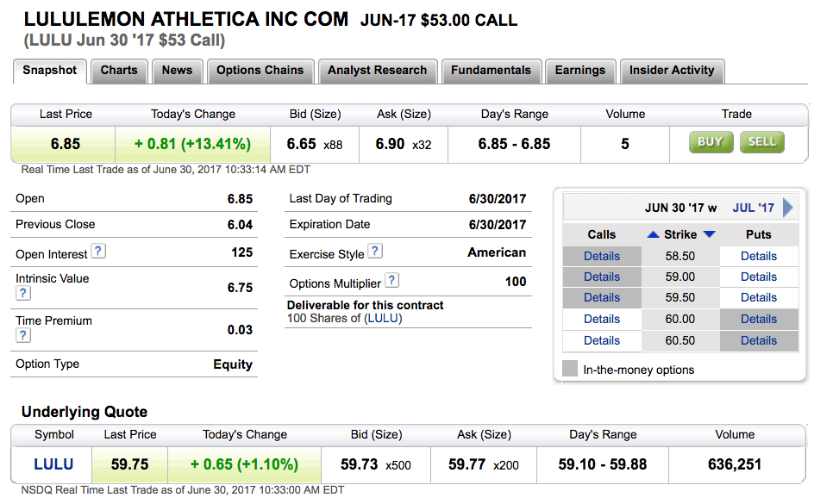Select the JUL '17 expiration

754,208
